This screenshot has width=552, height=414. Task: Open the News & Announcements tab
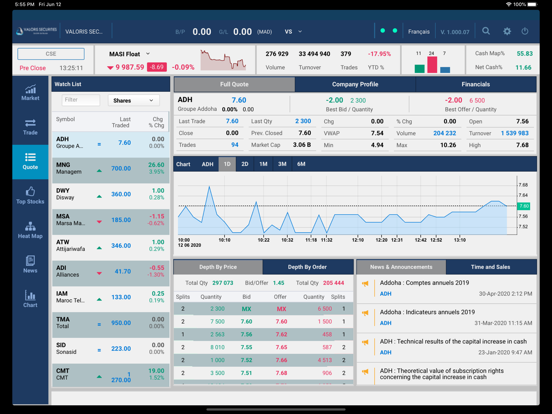point(401,267)
